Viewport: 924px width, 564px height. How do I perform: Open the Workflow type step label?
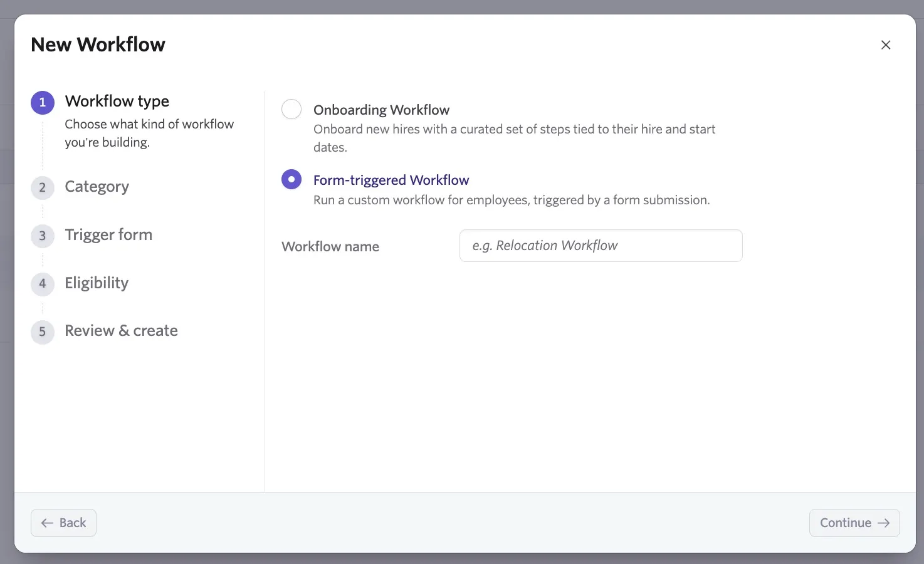(x=117, y=102)
